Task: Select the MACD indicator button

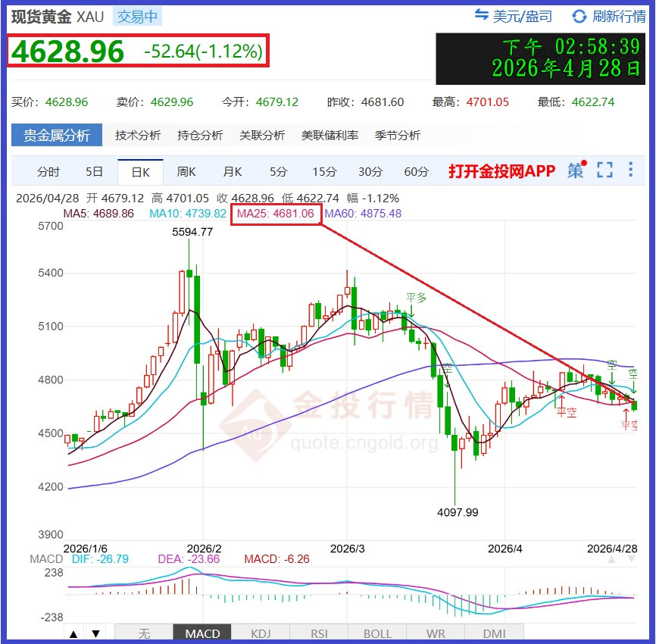Action: tap(202, 634)
